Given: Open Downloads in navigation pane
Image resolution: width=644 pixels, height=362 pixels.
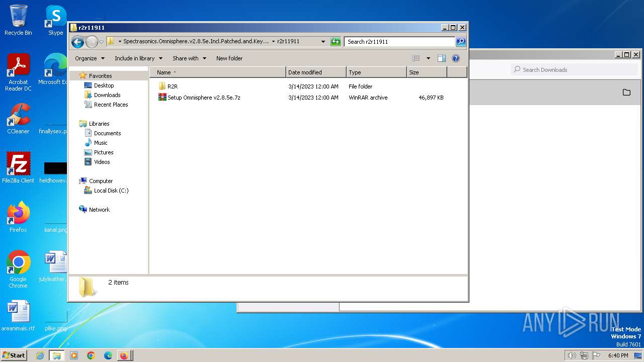Looking at the screenshot, I should [x=107, y=95].
